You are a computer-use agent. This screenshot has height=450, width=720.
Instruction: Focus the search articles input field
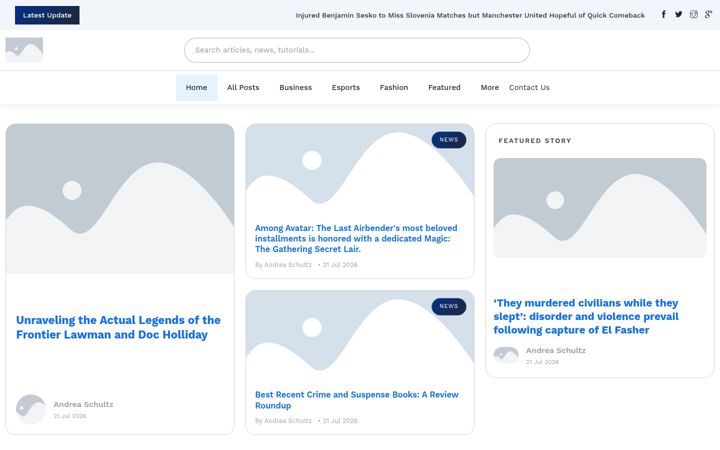click(x=357, y=50)
